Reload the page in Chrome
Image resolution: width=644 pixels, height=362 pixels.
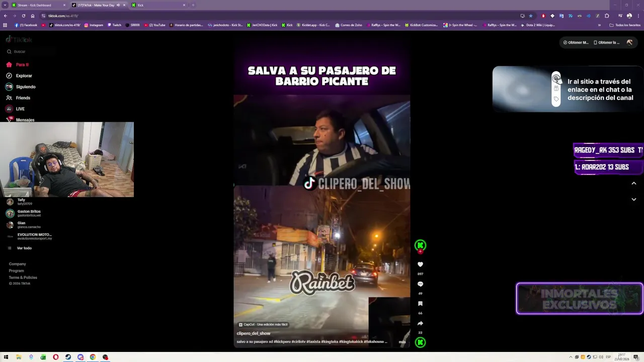(23, 16)
